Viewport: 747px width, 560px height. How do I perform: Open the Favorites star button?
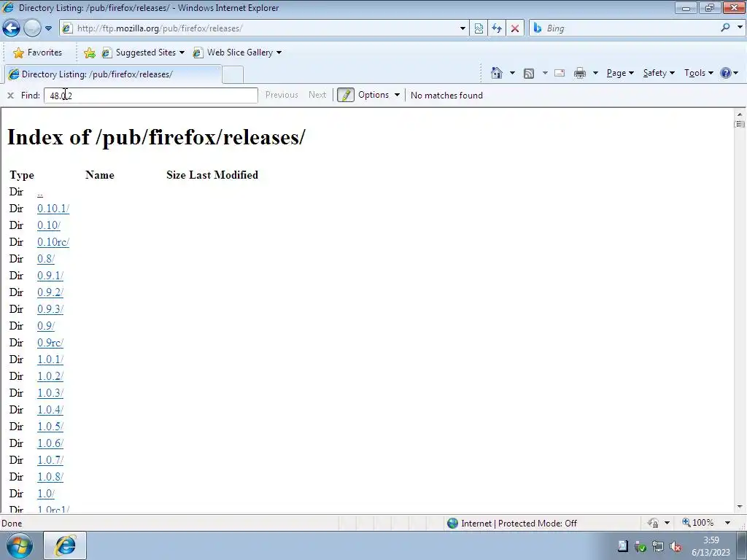coord(38,52)
